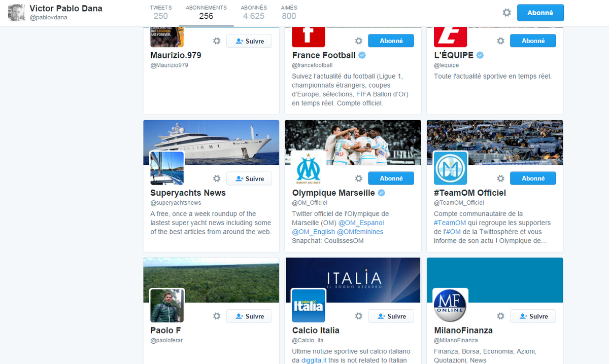Screen dimensions: 609x364
Task: Switch to Tweets tab
Action: tap(161, 13)
